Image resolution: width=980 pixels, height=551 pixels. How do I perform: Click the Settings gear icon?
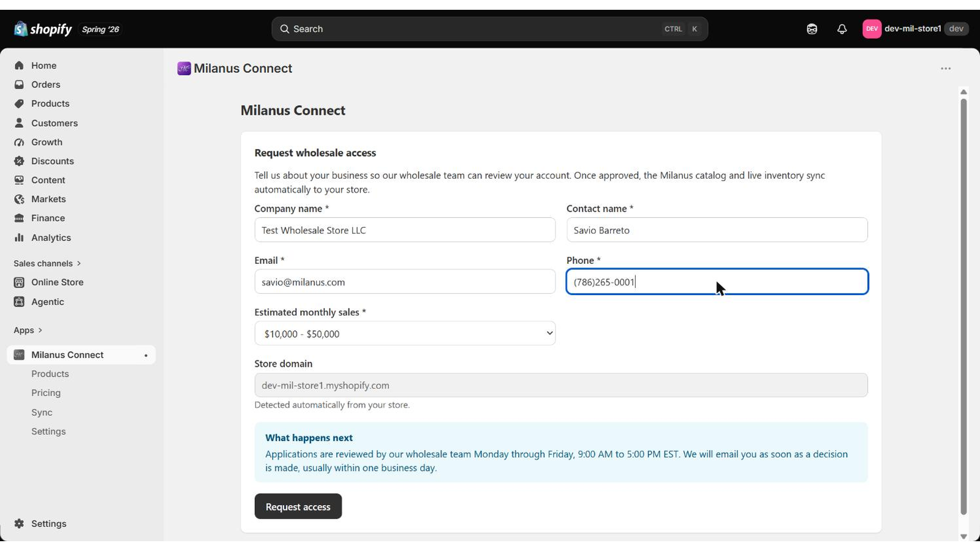[x=19, y=523]
